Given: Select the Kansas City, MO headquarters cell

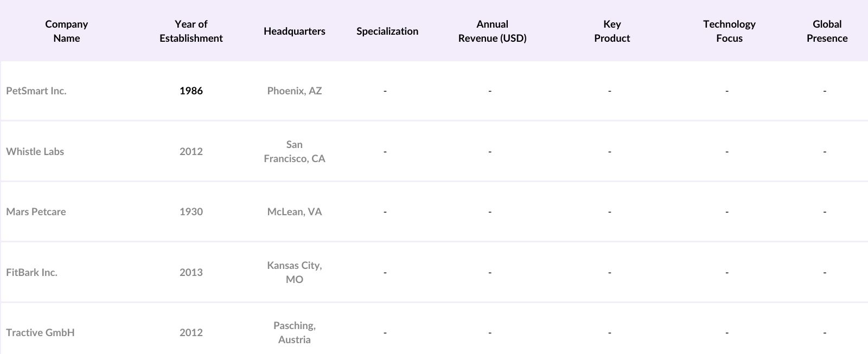Looking at the screenshot, I should point(294,273).
